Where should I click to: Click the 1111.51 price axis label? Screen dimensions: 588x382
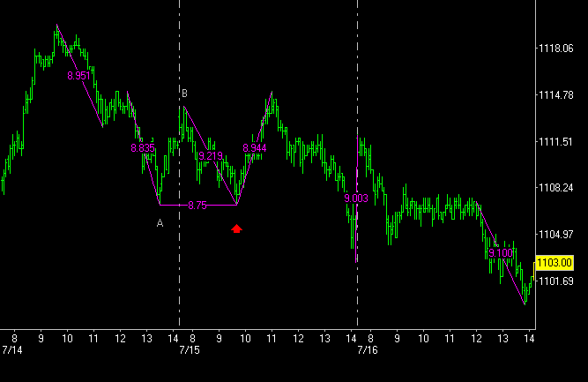tap(555, 141)
